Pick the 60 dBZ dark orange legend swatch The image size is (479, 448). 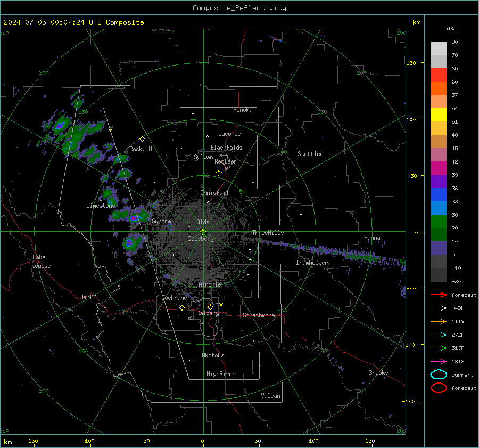click(439, 88)
